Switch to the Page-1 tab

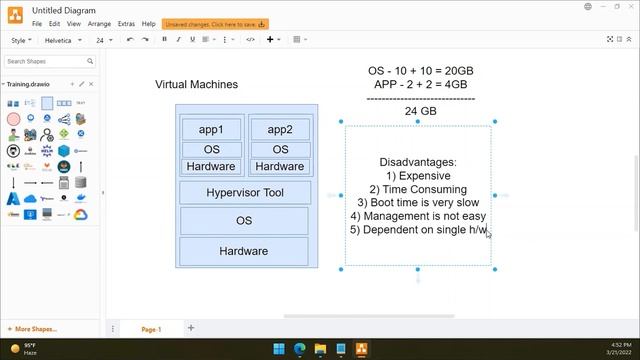pos(151,329)
